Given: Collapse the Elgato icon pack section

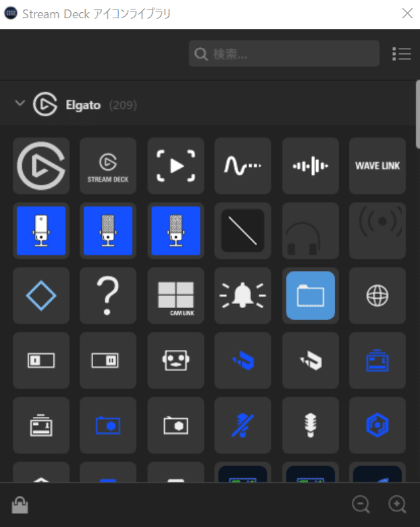Looking at the screenshot, I should coord(20,103).
